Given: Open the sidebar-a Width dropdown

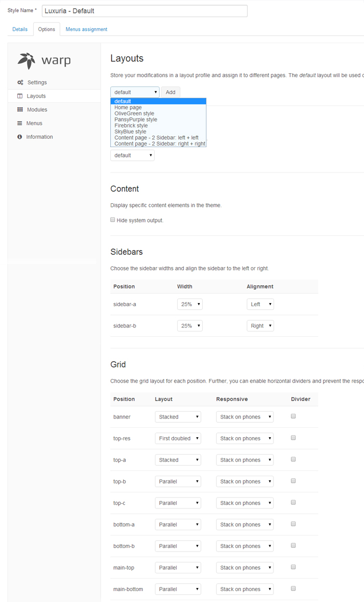Looking at the screenshot, I should click(190, 304).
